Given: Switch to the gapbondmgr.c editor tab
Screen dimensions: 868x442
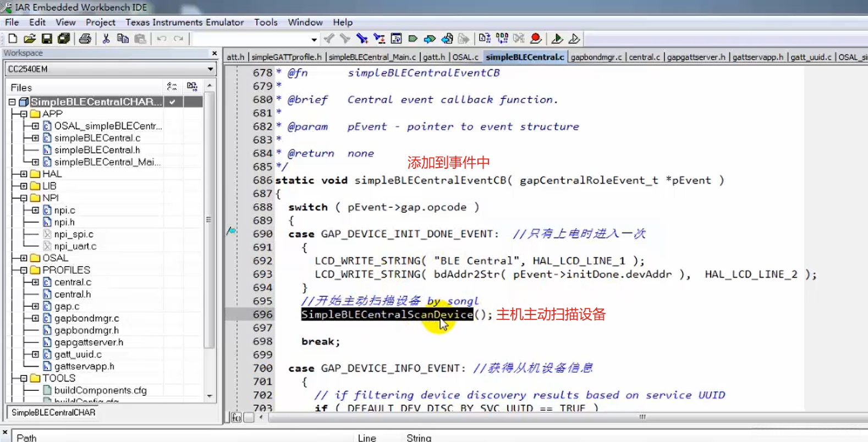Looking at the screenshot, I should point(596,57).
